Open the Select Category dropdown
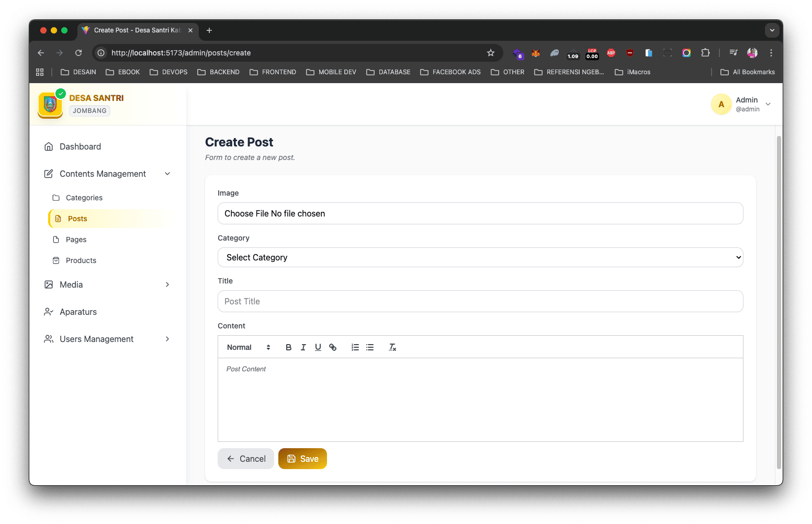Screen dimensions: 812x524 click(x=480, y=257)
